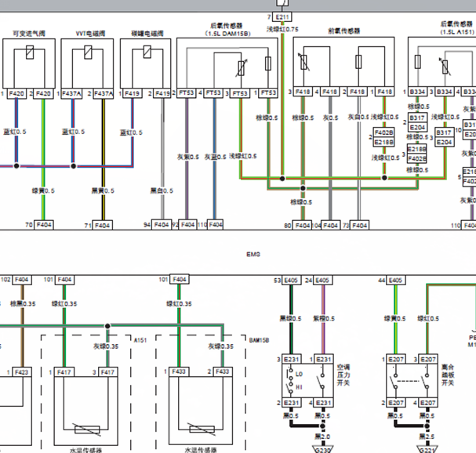The height and width of the screenshot is (453, 476).
Task: Click F420 connector pin 2
Action: 43,93
